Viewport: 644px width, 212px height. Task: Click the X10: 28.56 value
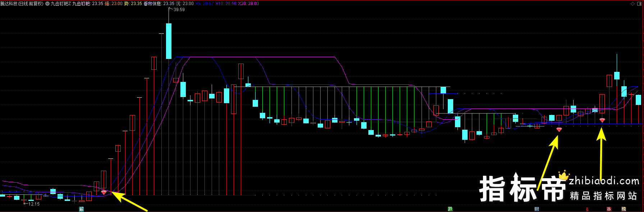click(226, 4)
